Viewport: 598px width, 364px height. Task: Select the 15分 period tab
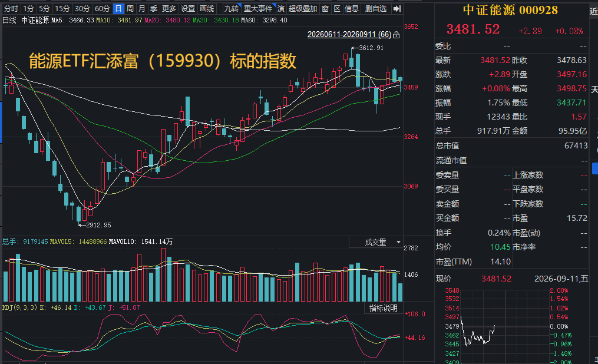tap(62, 8)
